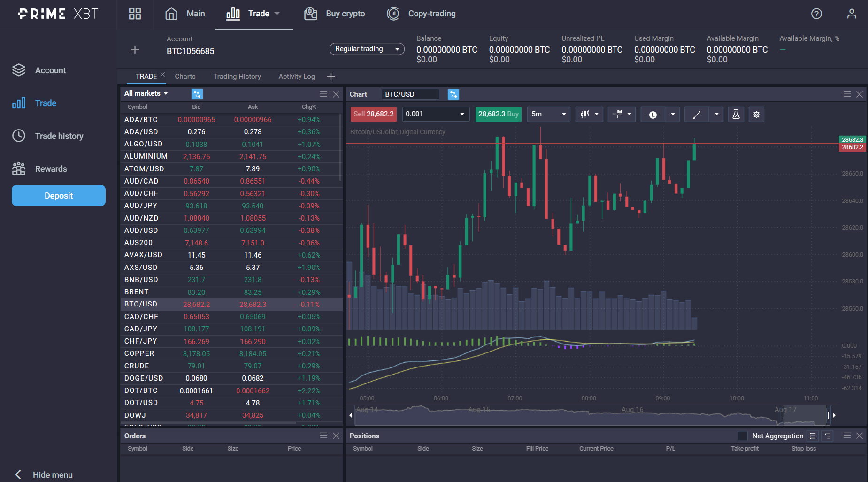Click the Rewards sidebar icon
This screenshot has width=868, height=482.
click(x=19, y=168)
